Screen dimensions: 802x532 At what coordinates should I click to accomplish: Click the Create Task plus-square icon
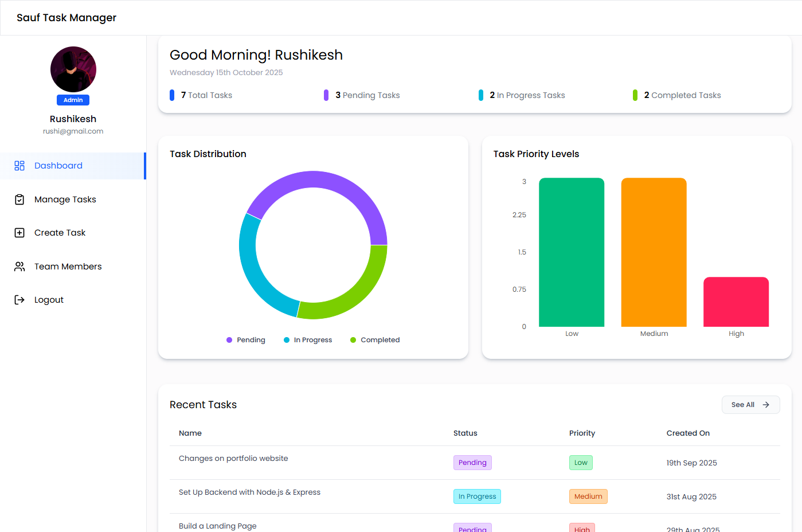tap(19, 233)
